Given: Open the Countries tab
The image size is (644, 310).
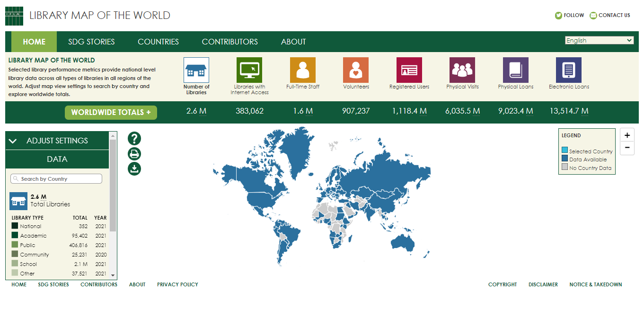Looking at the screenshot, I should (158, 42).
